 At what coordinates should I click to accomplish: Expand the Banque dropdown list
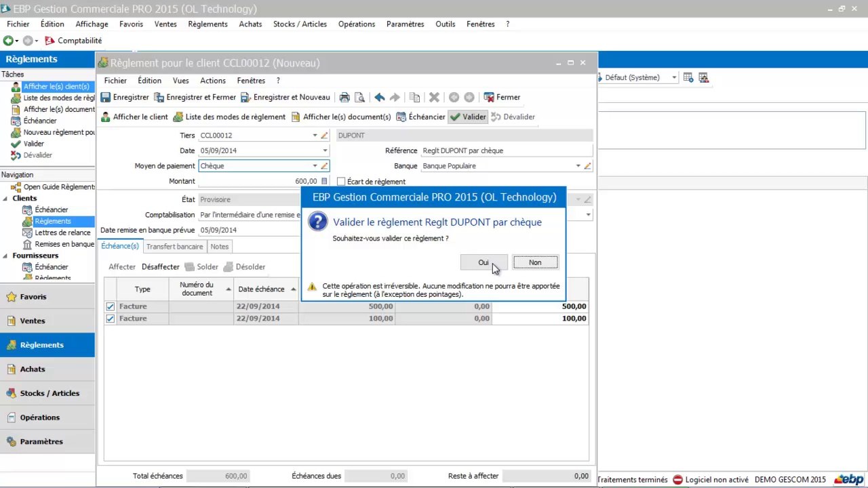point(578,166)
